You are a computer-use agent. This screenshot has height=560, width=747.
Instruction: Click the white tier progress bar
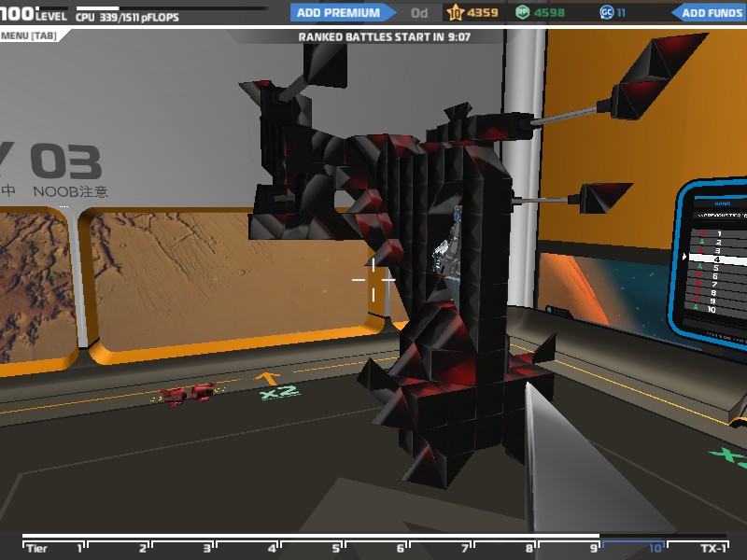coord(311,536)
